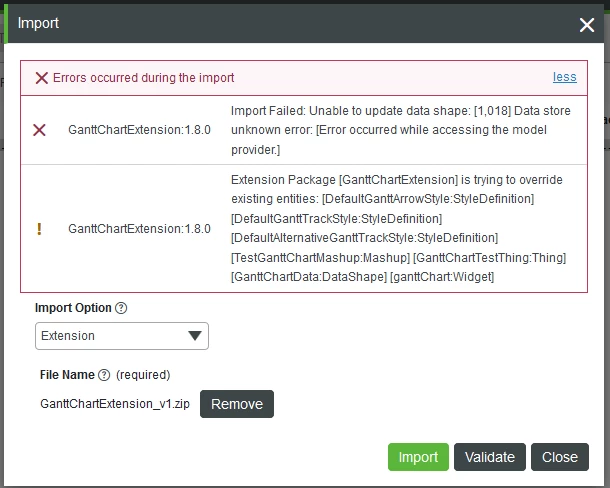Remove the selected GanttChartExtension_v1.zip file
This screenshot has height=488, width=610.
point(237,404)
